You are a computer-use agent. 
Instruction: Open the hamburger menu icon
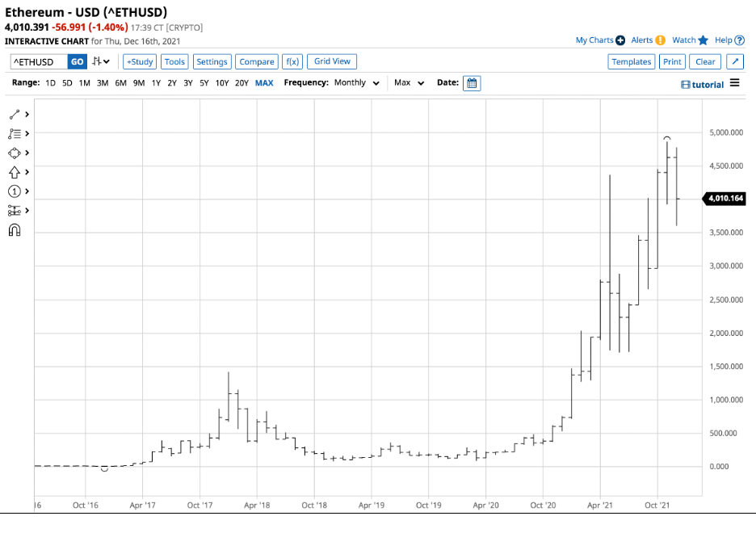[x=734, y=83]
